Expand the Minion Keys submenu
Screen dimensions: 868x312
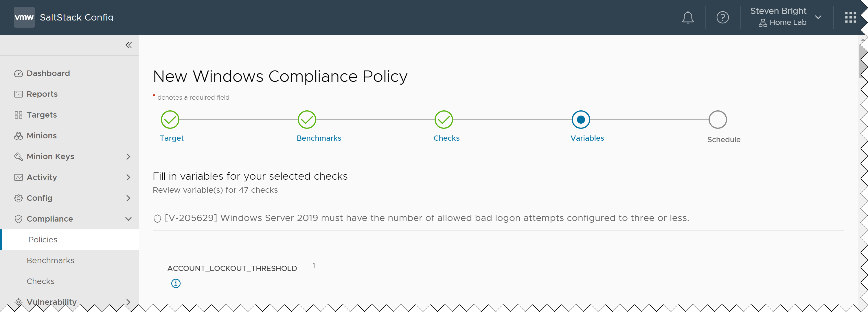click(128, 157)
